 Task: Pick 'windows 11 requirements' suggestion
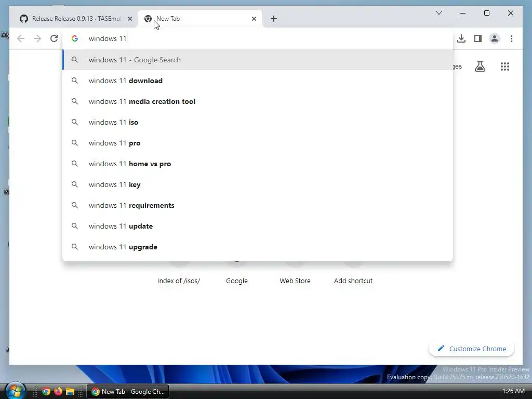point(258,205)
